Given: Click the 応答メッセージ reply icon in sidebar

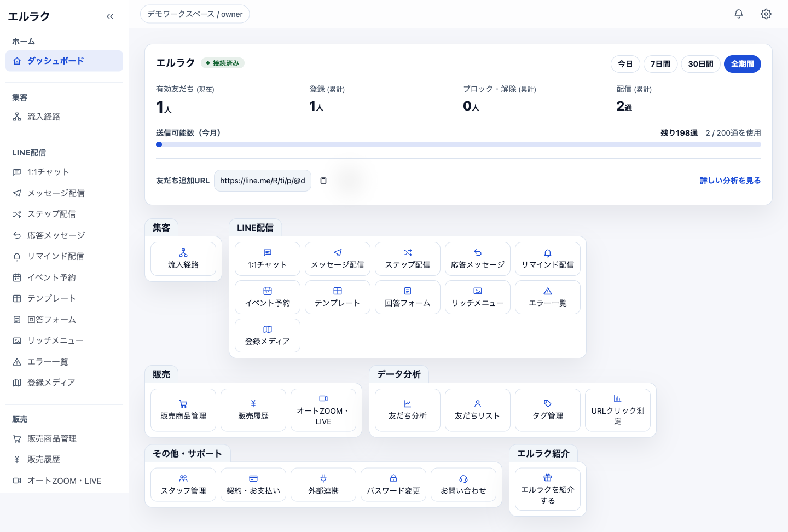Looking at the screenshot, I should (x=17, y=235).
